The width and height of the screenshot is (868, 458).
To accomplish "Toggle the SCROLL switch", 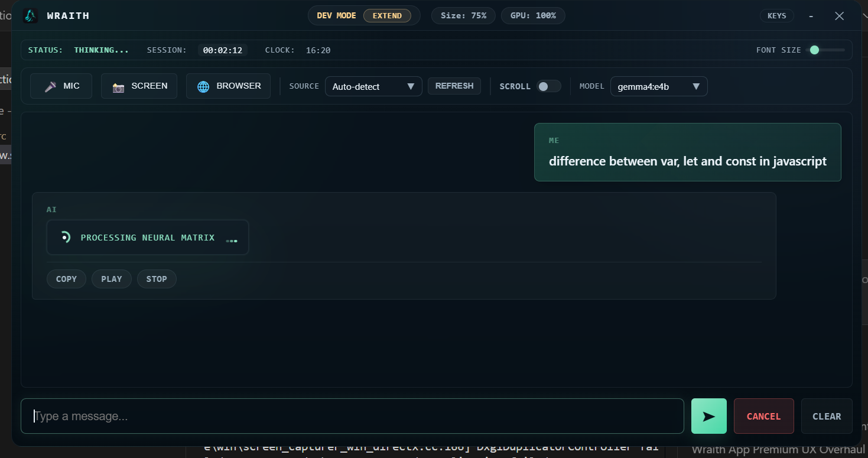I will point(548,86).
